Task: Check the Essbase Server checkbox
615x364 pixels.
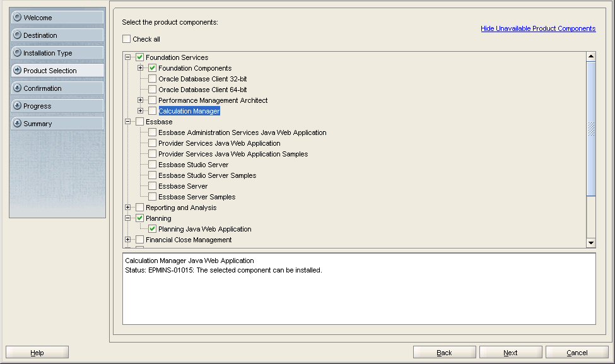Action: [152, 186]
